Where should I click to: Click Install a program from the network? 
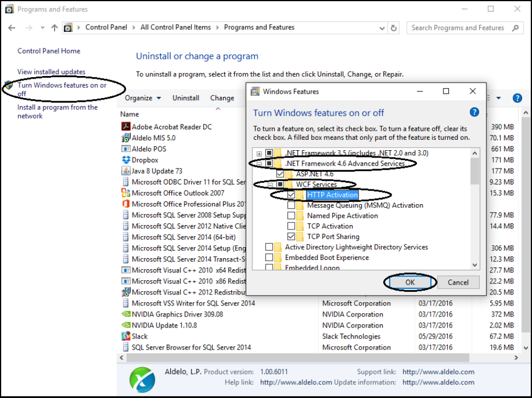[x=57, y=112]
